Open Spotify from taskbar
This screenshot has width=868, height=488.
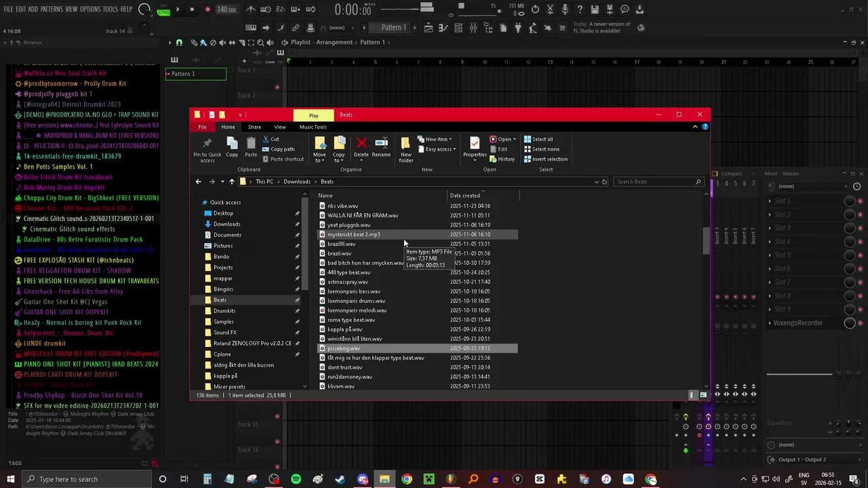[x=296, y=479]
